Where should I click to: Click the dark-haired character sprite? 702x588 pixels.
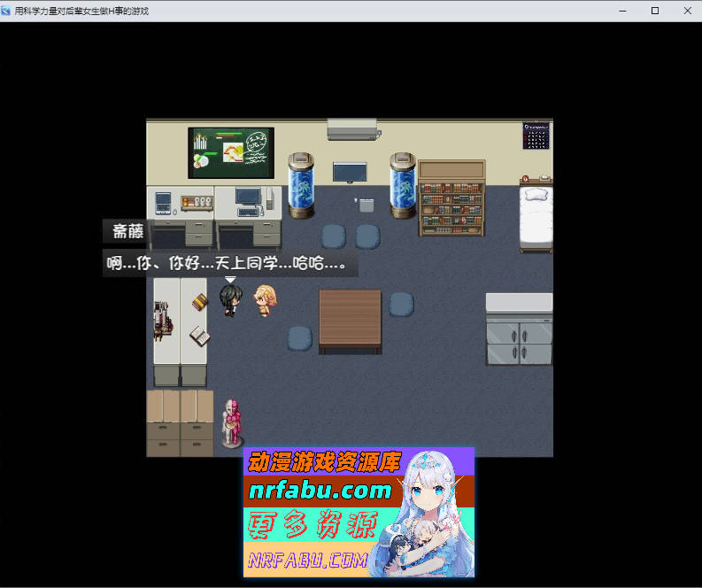[230, 299]
